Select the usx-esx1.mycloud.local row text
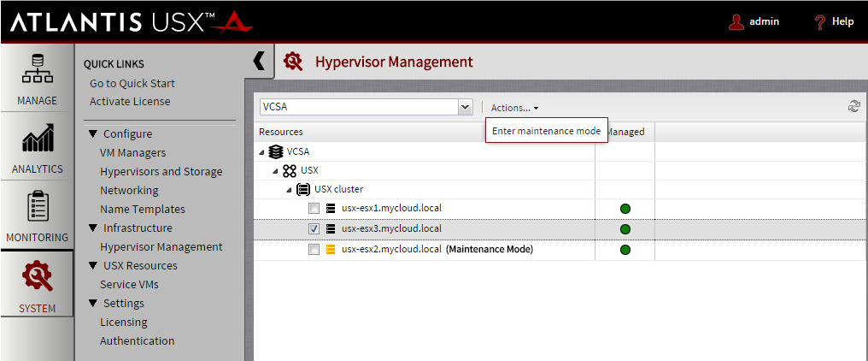The image size is (868, 361). click(x=391, y=208)
